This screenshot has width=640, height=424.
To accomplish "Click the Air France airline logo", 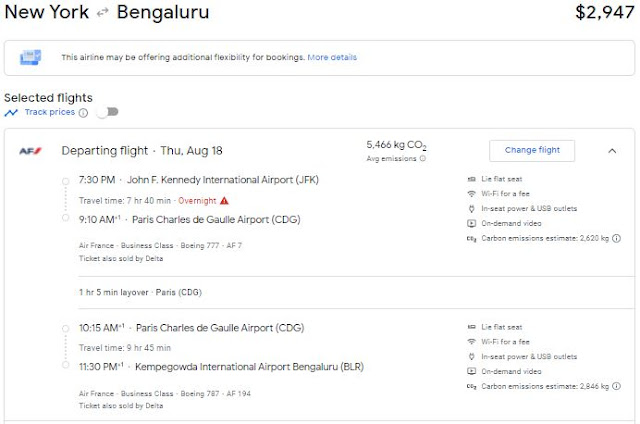I will pos(29,151).
